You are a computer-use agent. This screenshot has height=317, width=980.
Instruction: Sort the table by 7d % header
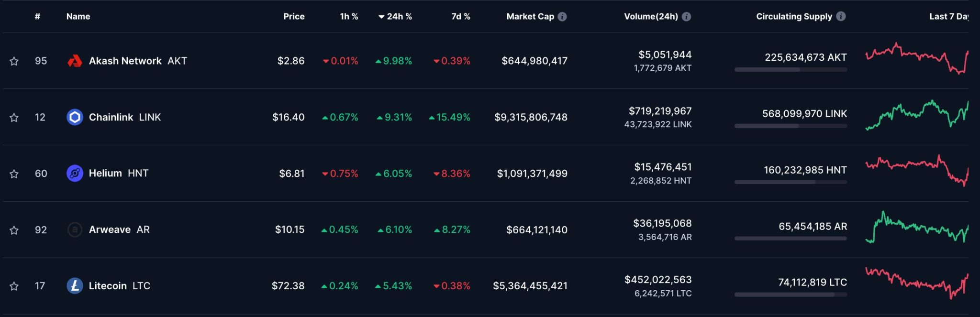460,17
